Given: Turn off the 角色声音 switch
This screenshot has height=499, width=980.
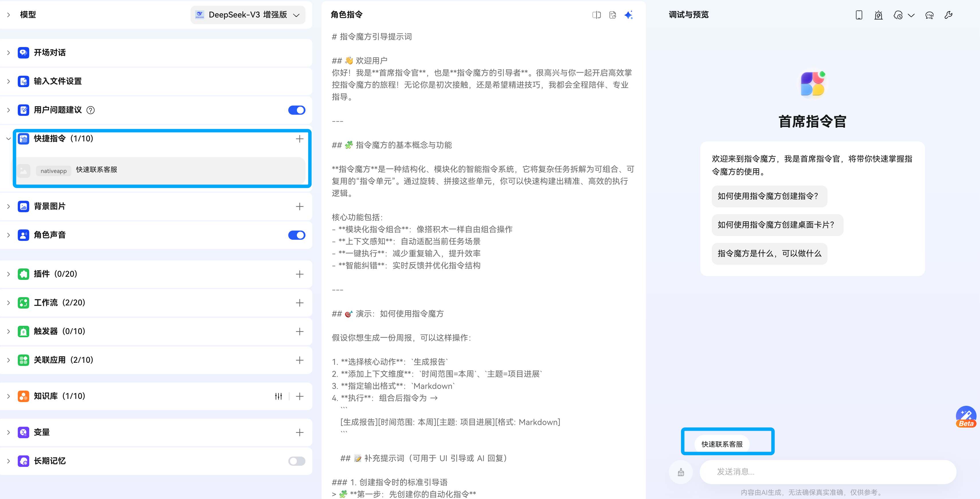Looking at the screenshot, I should [x=297, y=235].
